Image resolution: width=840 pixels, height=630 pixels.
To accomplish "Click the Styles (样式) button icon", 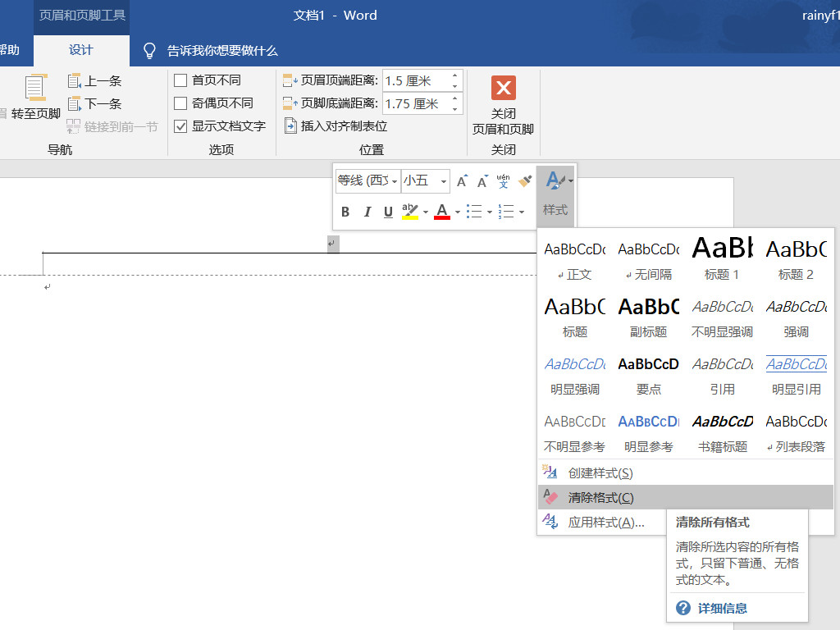I will point(555,180).
